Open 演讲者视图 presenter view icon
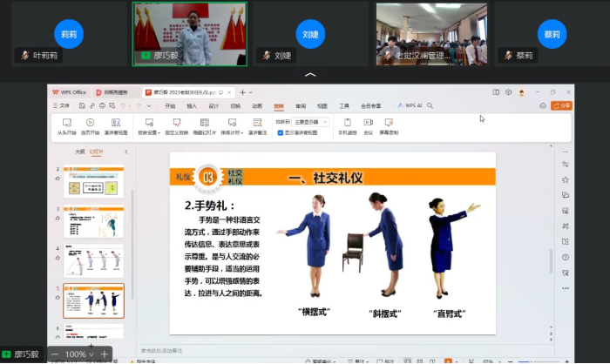610x364 pixels. [115, 124]
